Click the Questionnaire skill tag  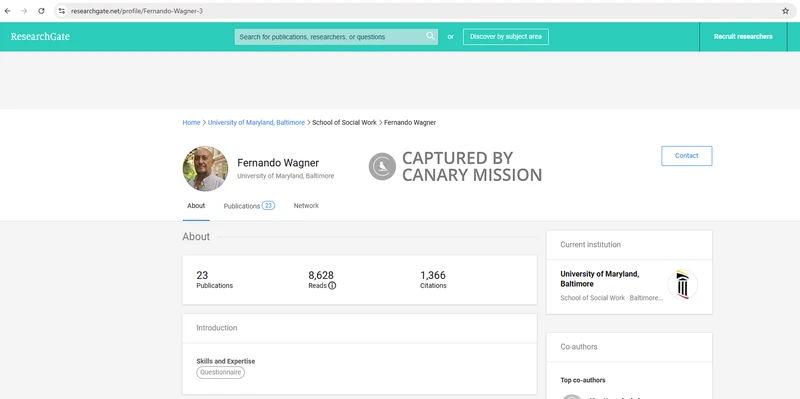pos(220,372)
